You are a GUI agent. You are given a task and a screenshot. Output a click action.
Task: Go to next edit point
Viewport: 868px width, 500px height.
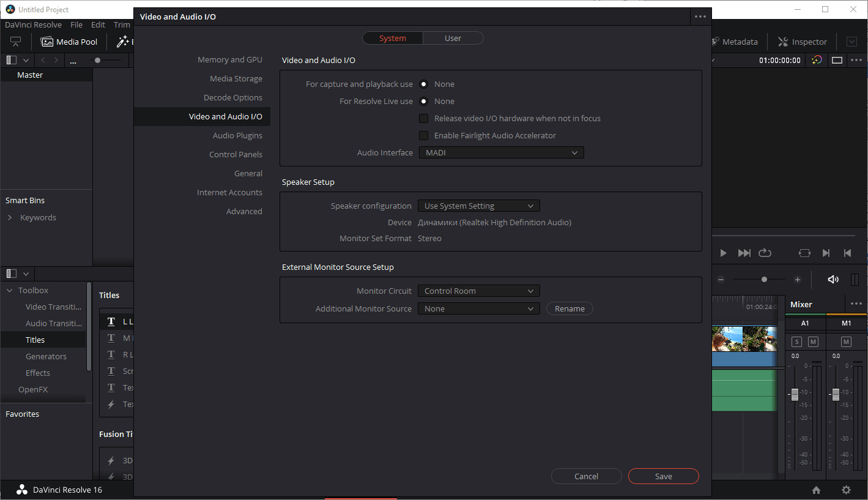pyautogui.click(x=826, y=253)
